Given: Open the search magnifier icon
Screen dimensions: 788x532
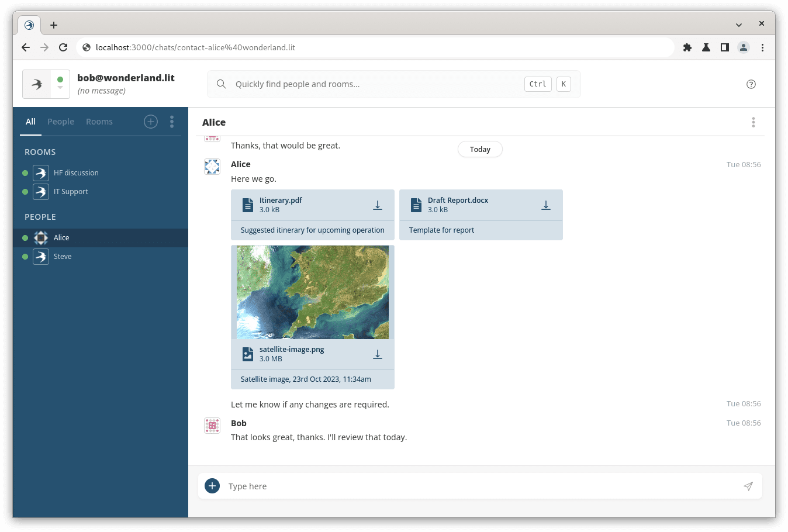Looking at the screenshot, I should tap(221, 84).
